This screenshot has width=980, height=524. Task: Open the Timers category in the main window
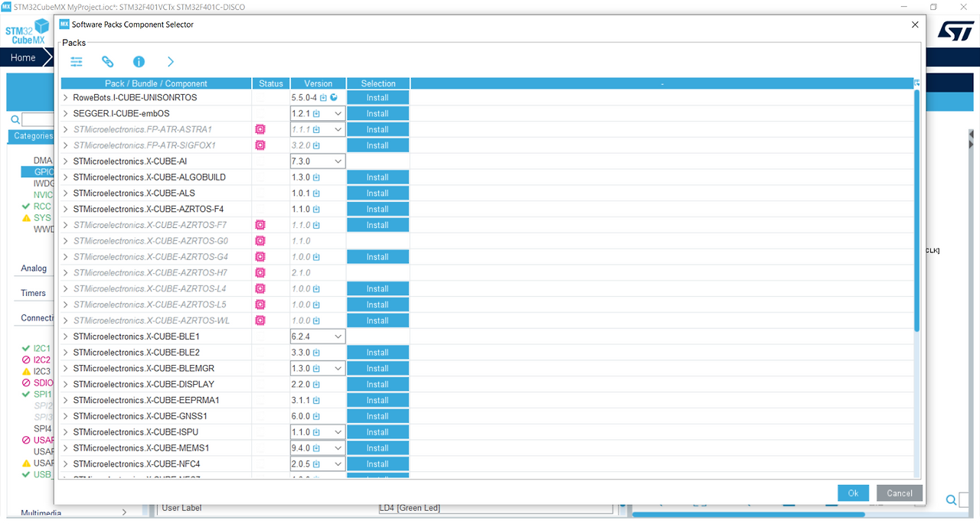point(33,293)
